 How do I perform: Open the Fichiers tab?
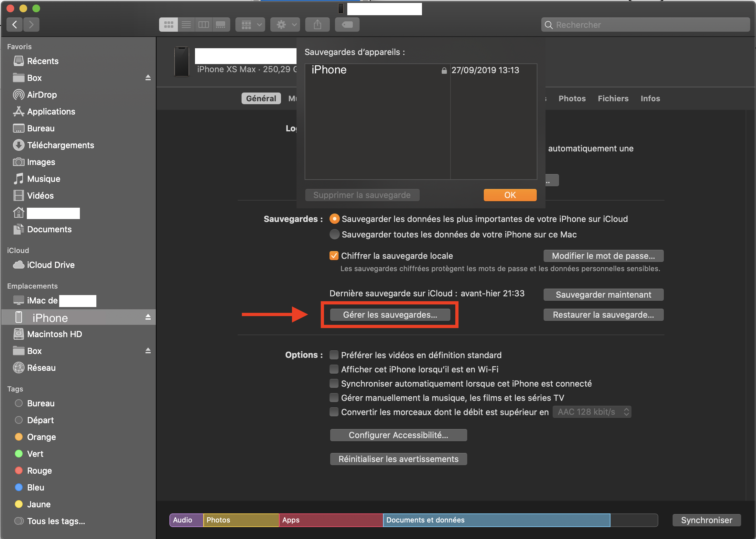point(613,99)
